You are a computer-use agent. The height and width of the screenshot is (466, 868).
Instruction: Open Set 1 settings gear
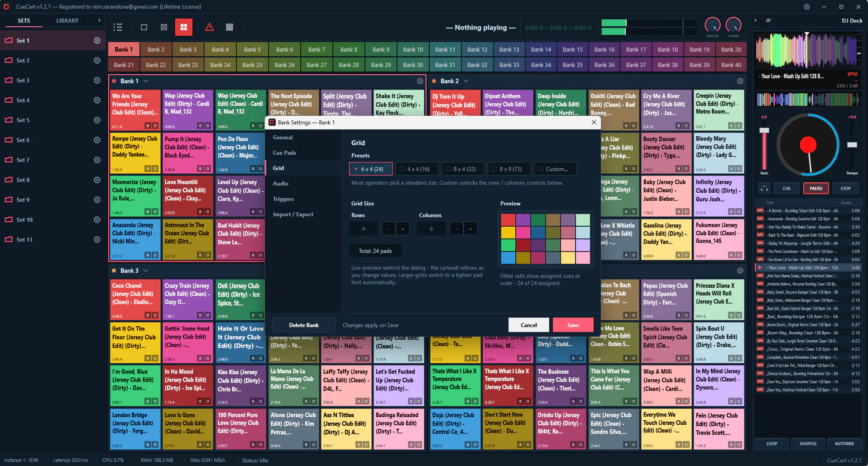pos(97,41)
